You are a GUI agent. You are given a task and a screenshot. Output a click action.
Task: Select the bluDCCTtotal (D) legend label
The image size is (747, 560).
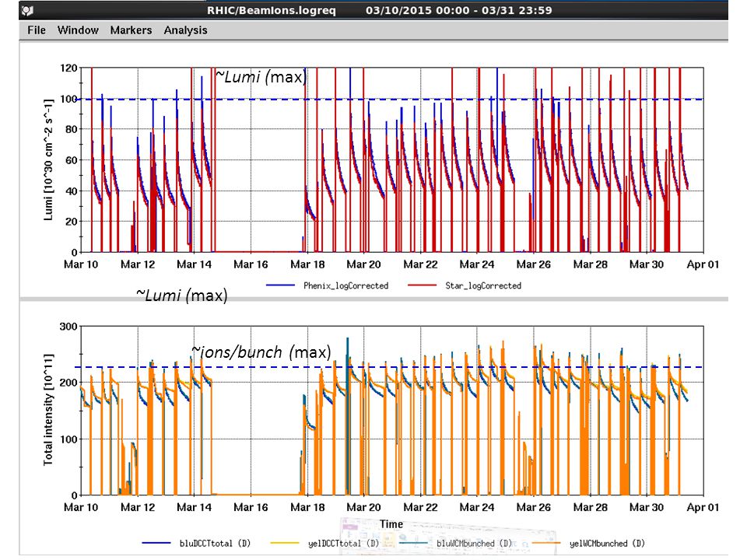(x=215, y=544)
